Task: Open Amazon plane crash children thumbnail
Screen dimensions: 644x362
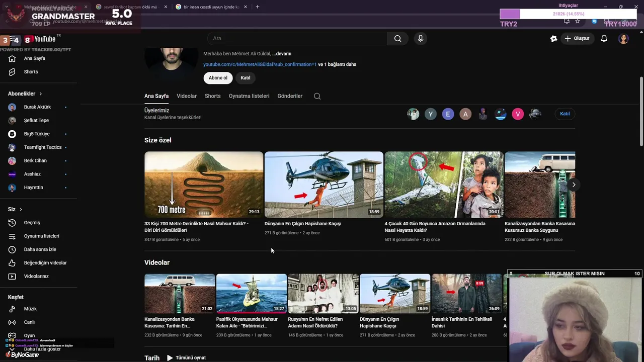Action: [444, 185]
